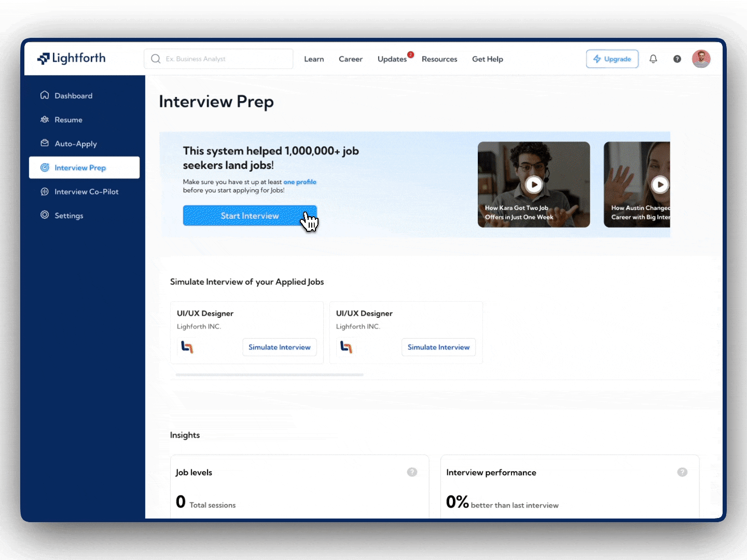Open the search field
The width and height of the screenshot is (747, 560).
click(x=218, y=59)
